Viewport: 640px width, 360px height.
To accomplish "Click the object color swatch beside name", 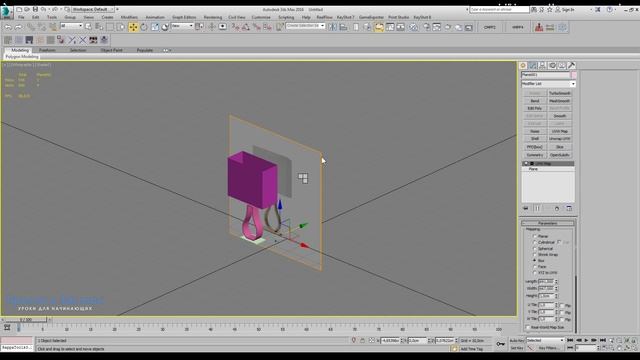I will tap(573, 75).
